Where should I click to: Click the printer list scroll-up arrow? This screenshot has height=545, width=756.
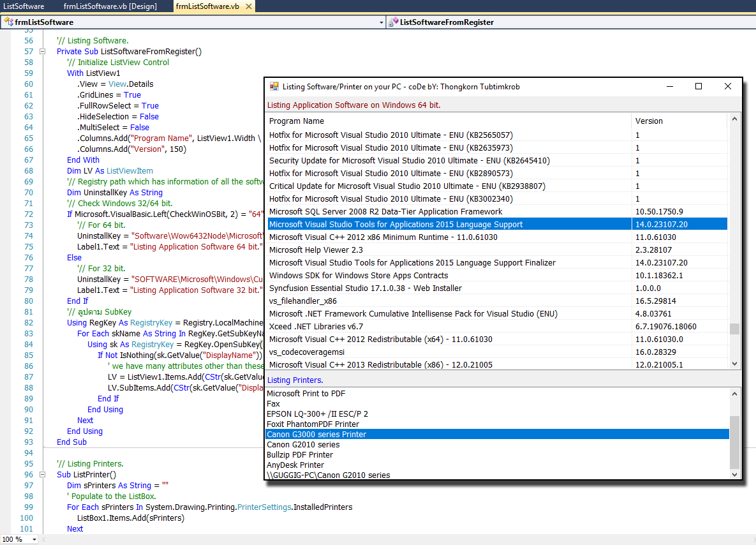pyautogui.click(x=734, y=394)
